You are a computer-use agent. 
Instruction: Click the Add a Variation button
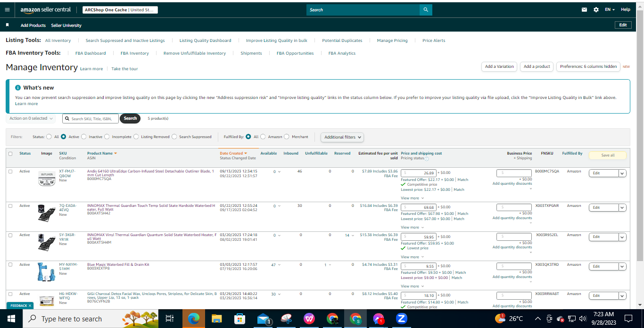(499, 66)
